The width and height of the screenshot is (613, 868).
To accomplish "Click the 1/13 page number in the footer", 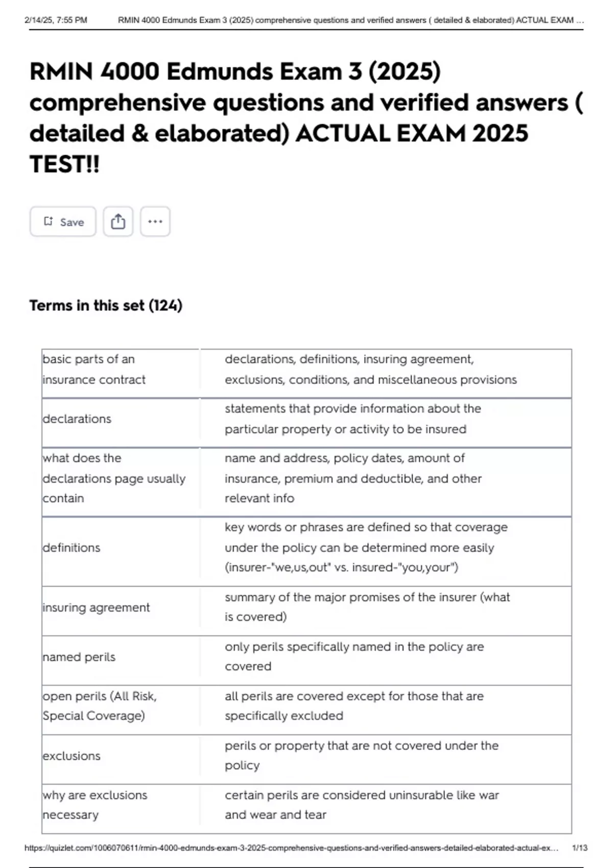I will (x=580, y=848).
